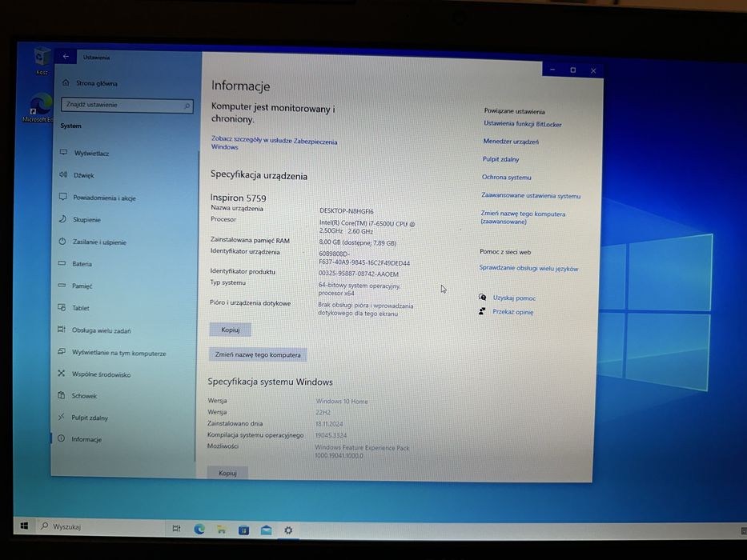The image size is (747, 560).
Task: Open Microsoft Edge desktop shortcut
Action: (x=38, y=108)
